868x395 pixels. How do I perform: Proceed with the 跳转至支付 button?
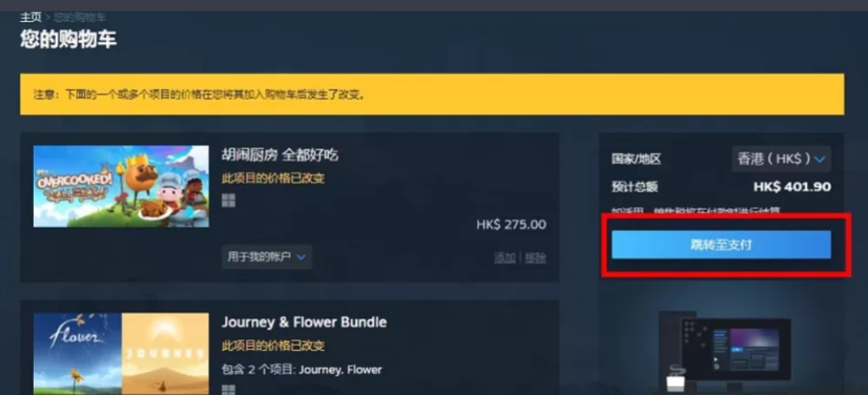(721, 244)
